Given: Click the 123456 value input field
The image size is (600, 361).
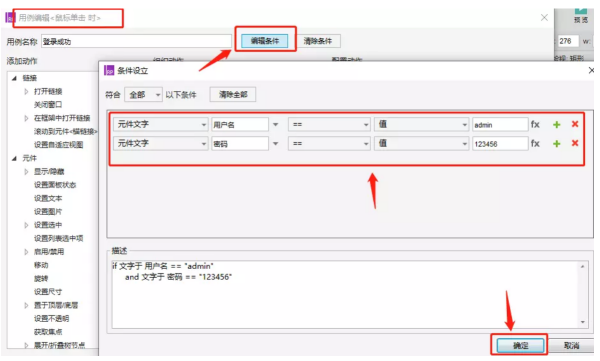Looking at the screenshot, I should tap(500, 144).
